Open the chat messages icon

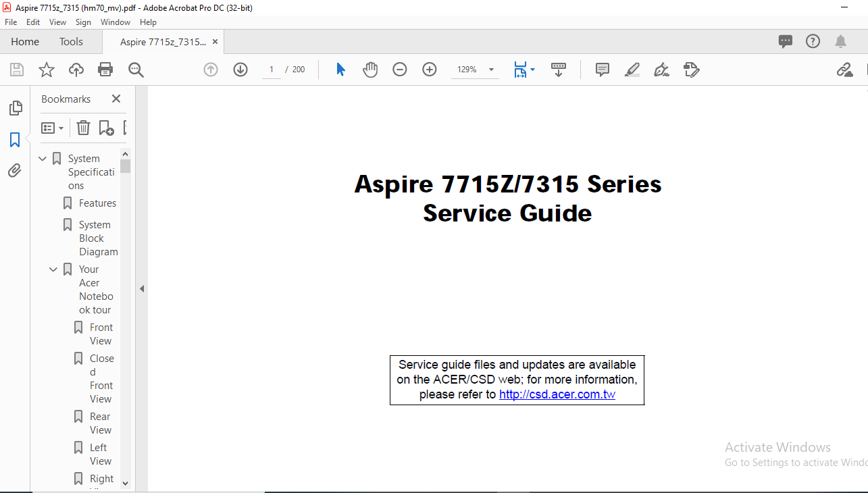[786, 42]
